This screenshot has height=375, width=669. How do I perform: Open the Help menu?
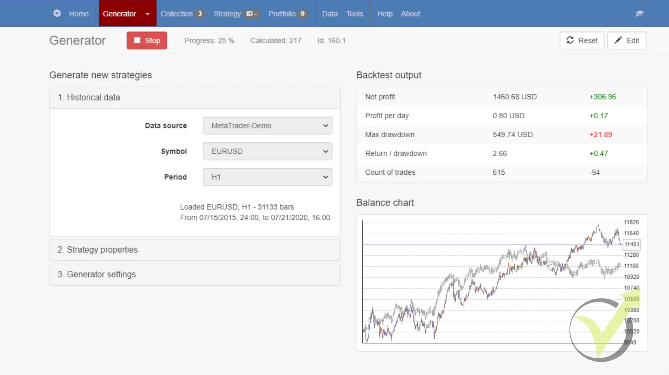tap(385, 14)
